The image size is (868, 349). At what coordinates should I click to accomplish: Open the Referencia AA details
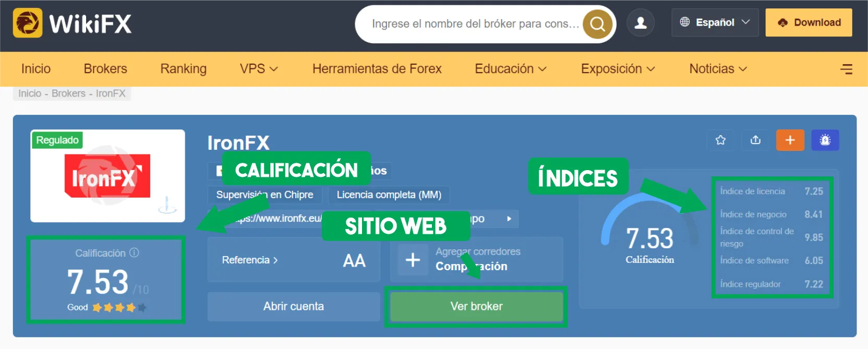coord(294,260)
